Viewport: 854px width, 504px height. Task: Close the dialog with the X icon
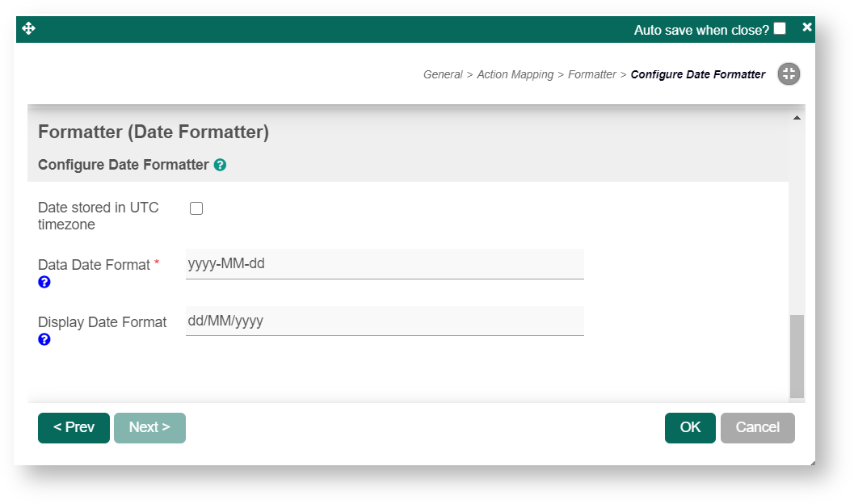pyautogui.click(x=806, y=27)
